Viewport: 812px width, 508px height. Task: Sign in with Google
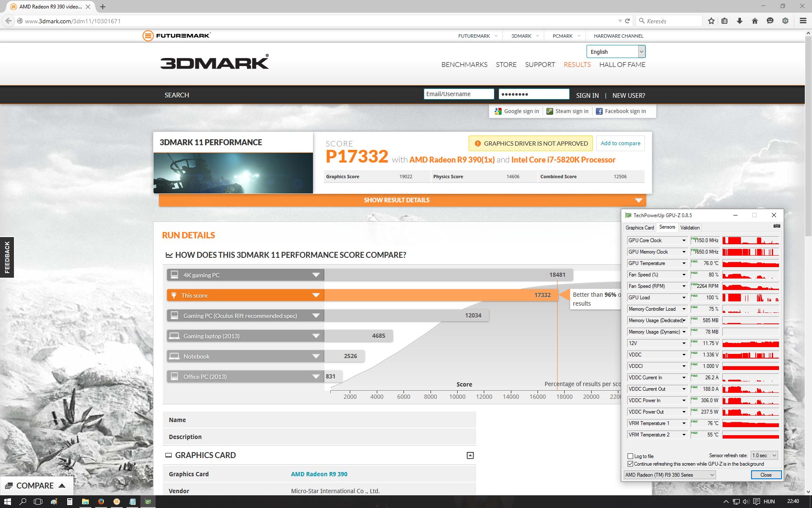pos(517,111)
